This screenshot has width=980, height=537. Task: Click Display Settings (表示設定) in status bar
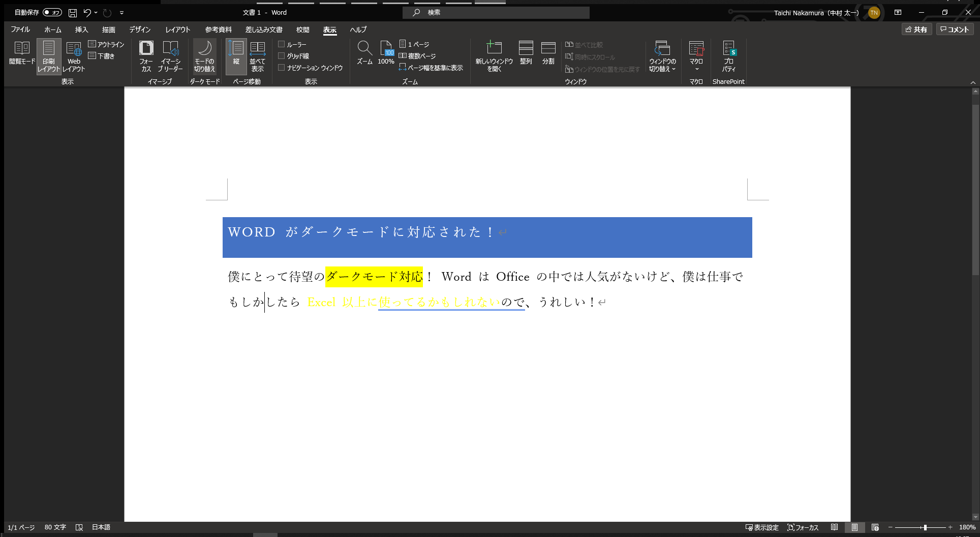coord(762,527)
